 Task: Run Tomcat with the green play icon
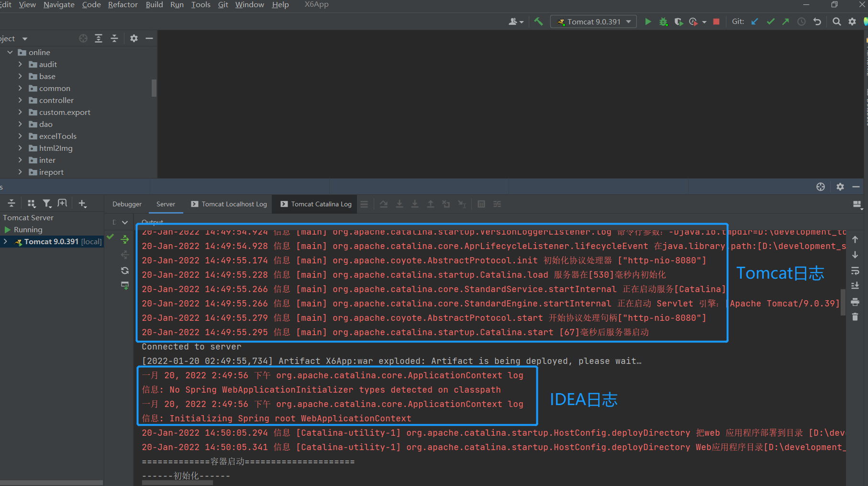(648, 21)
